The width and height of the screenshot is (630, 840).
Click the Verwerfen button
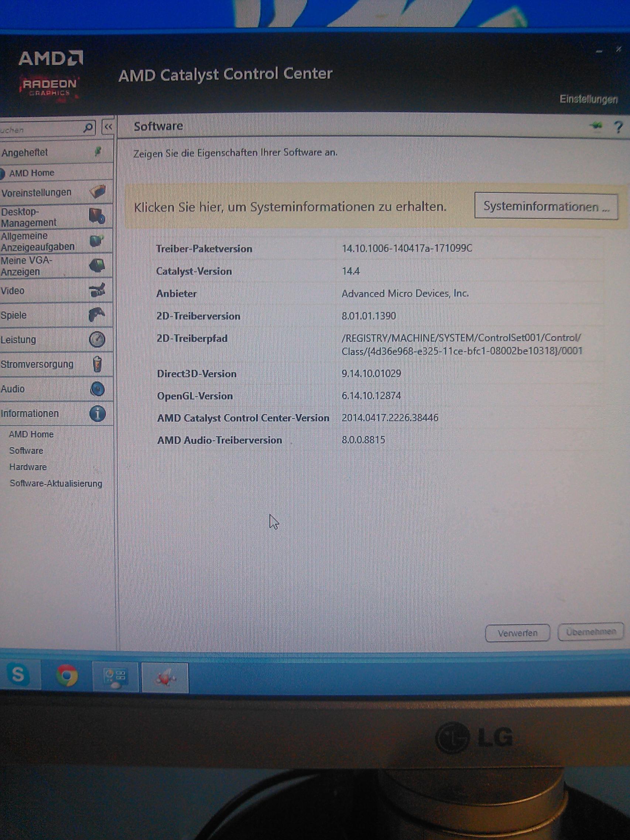(517, 633)
